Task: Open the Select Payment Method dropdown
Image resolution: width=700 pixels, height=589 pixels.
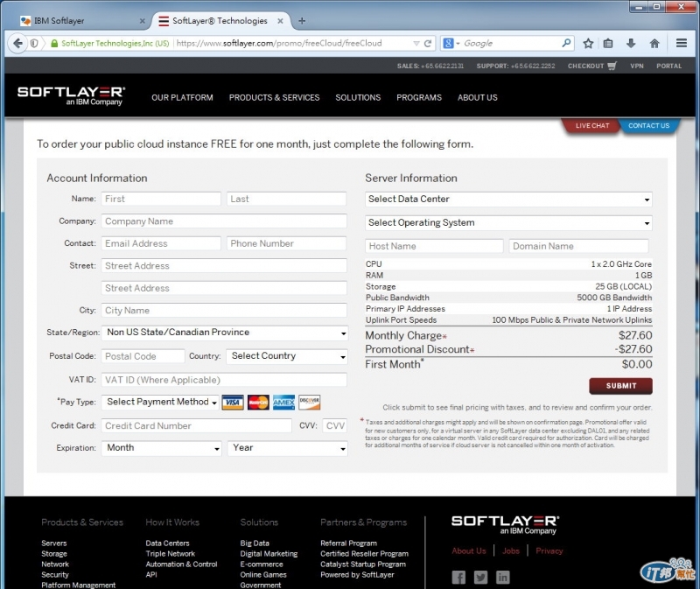Action: click(160, 402)
